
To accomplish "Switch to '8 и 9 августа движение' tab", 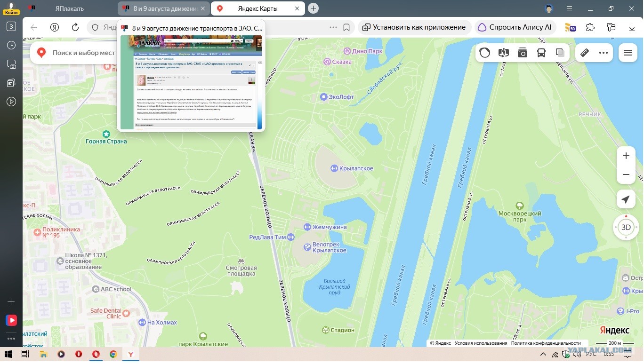I will click(x=163, y=8).
